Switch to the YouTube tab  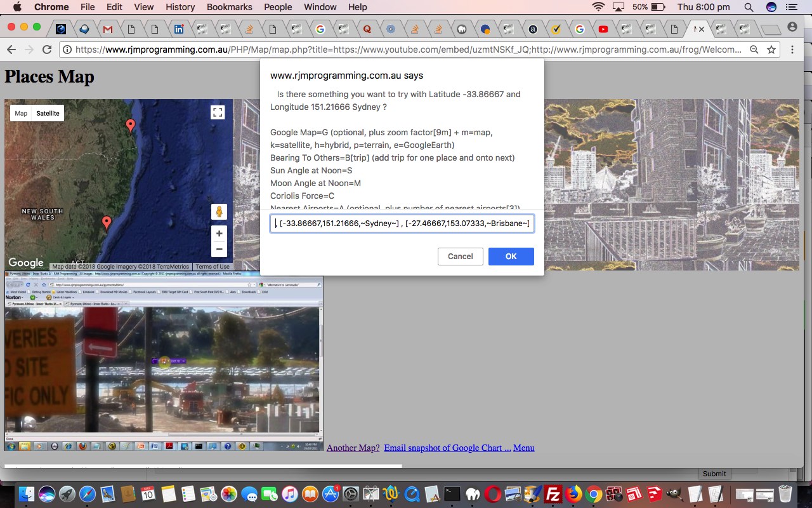[x=603, y=29]
